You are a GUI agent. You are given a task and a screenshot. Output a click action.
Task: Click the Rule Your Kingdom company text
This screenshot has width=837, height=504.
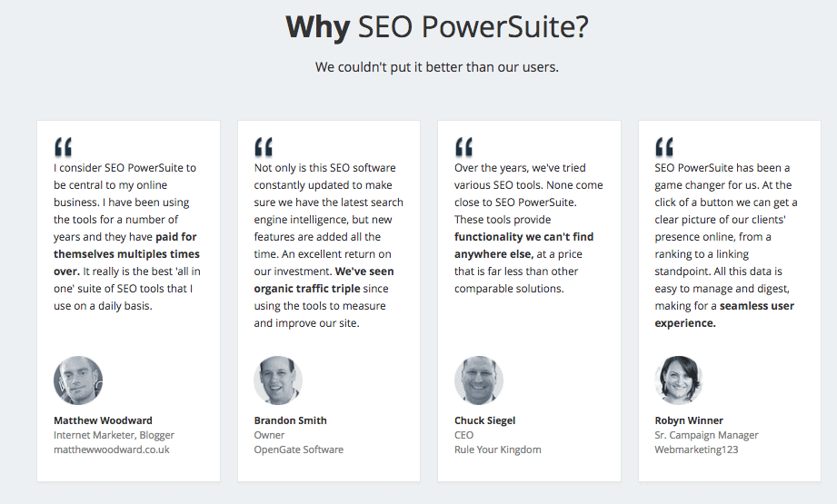[x=498, y=450]
